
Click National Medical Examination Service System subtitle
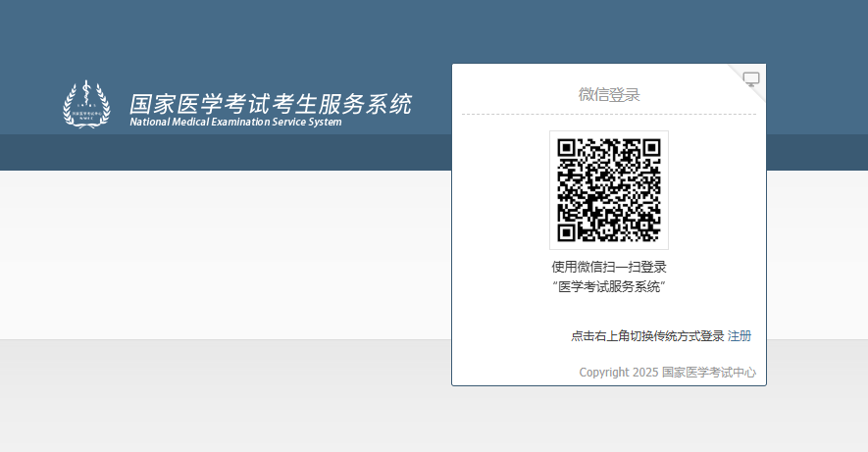tap(235, 123)
